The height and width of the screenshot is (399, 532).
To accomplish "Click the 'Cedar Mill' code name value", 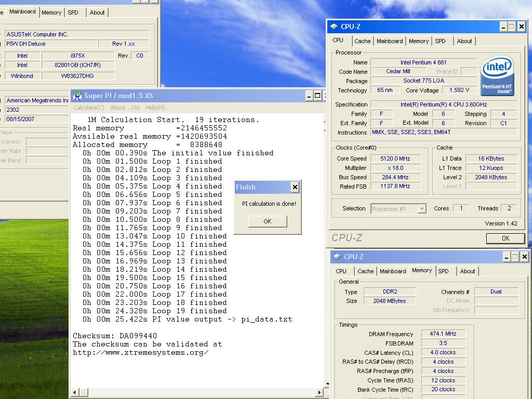I will click(398, 72).
